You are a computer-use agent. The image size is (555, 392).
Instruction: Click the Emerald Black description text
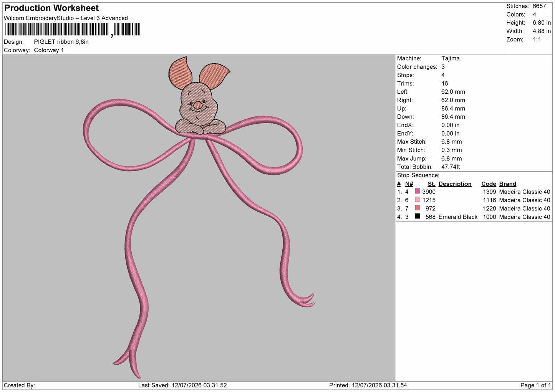(x=458, y=217)
